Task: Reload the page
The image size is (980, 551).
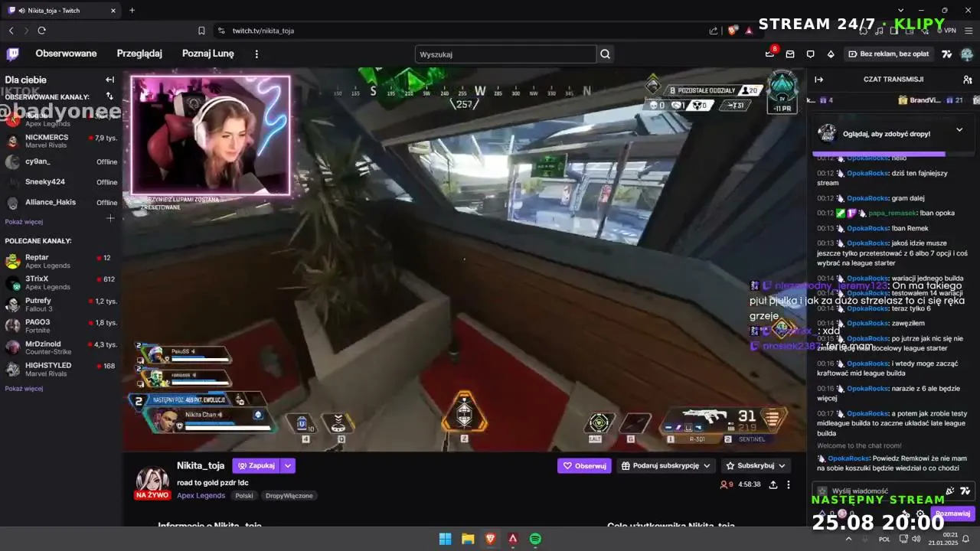Action: point(41,31)
